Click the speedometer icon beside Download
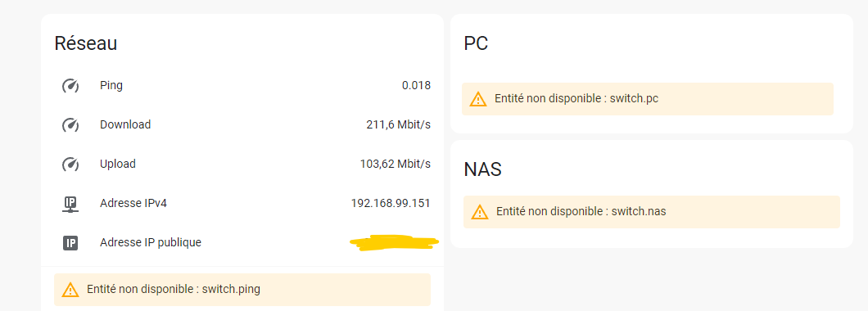The image size is (868, 311). pos(70,125)
